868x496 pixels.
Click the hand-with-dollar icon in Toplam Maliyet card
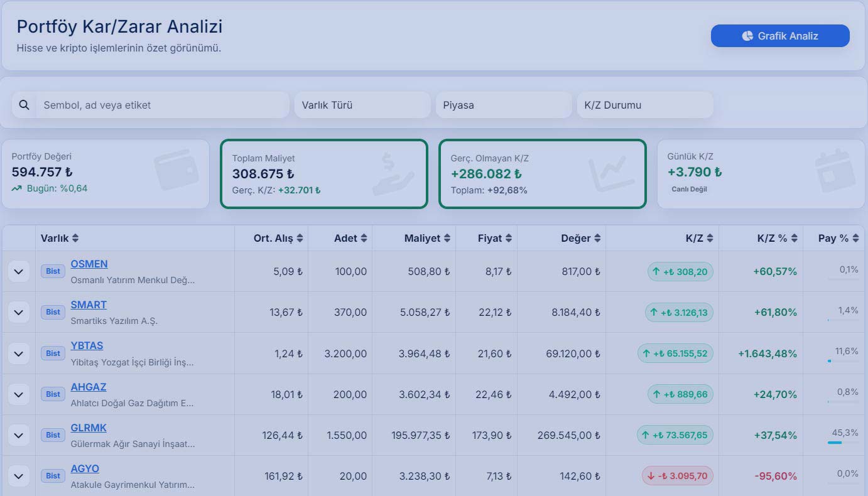point(393,174)
